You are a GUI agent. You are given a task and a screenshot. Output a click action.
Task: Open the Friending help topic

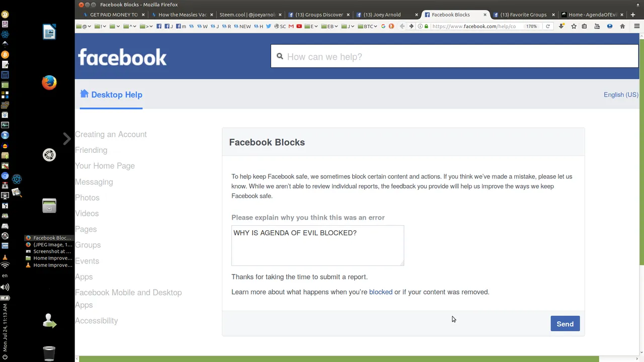coord(91,150)
